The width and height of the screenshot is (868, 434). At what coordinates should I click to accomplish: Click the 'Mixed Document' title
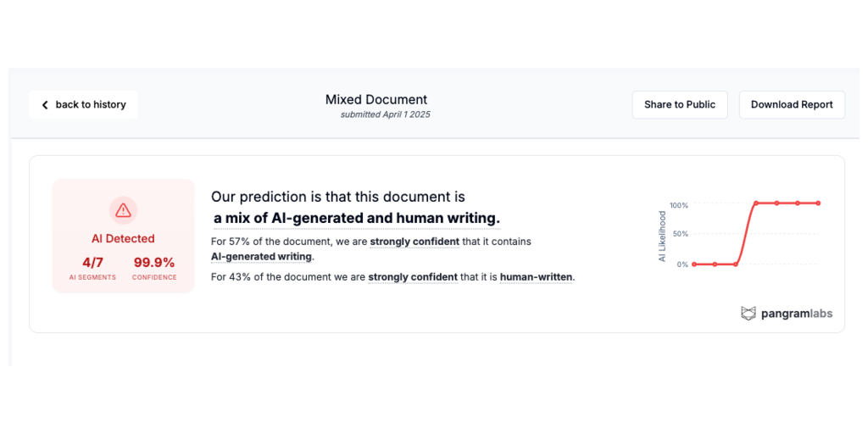click(x=376, y=100)
